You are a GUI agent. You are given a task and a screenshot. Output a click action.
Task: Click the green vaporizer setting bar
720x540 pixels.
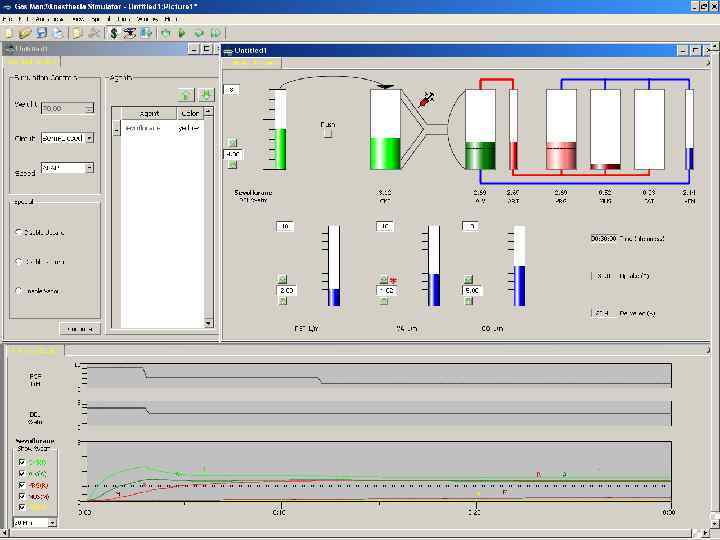point(283,148)
